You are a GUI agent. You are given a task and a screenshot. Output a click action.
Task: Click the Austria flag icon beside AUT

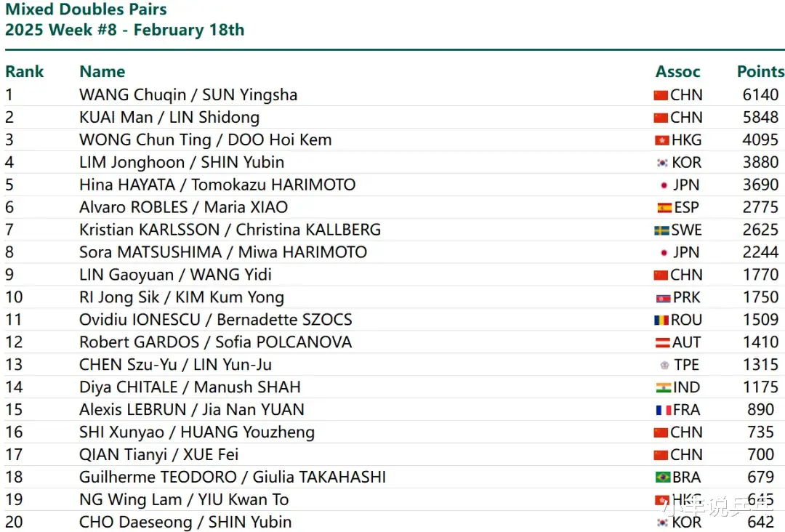[x=663, y=343]
